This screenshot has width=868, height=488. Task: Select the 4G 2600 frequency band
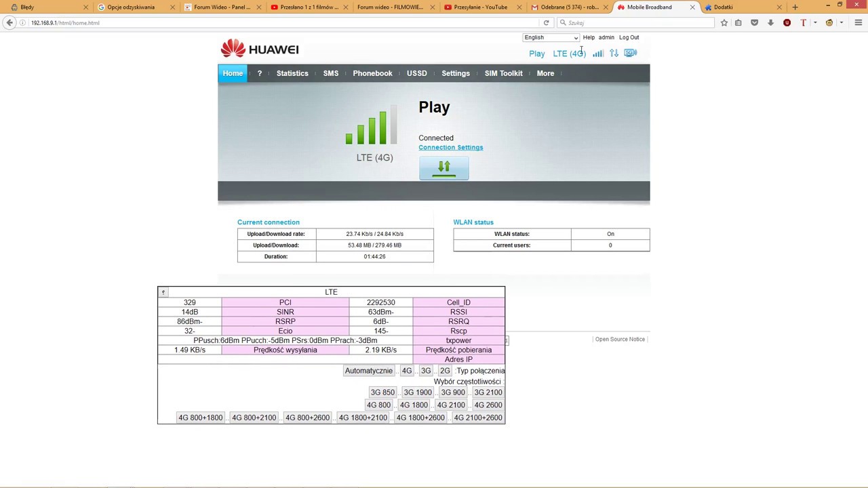click(x=488, y=405)
